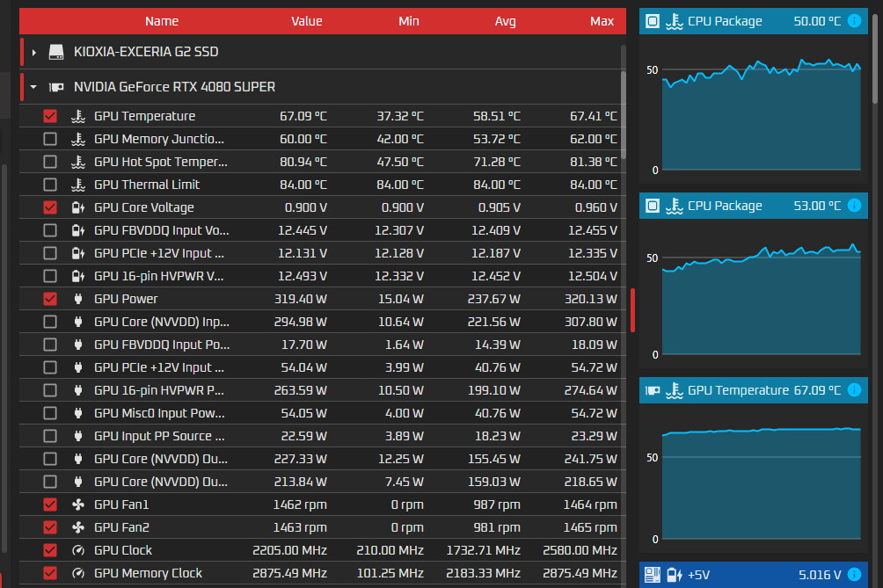The image size is (883, 588).
Task: Open info for CPU Package 50.00 °C graph
Action: tap(854, 21)
